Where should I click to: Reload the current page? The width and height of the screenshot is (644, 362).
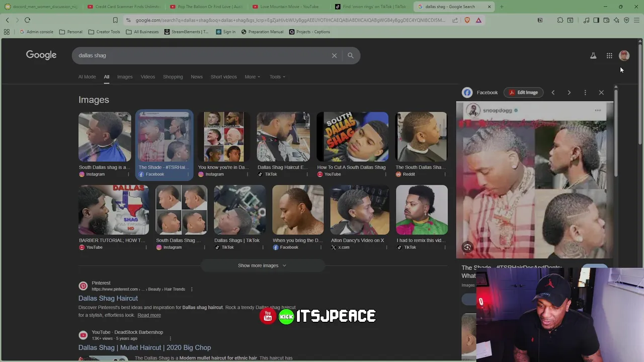tap(27, 20)
